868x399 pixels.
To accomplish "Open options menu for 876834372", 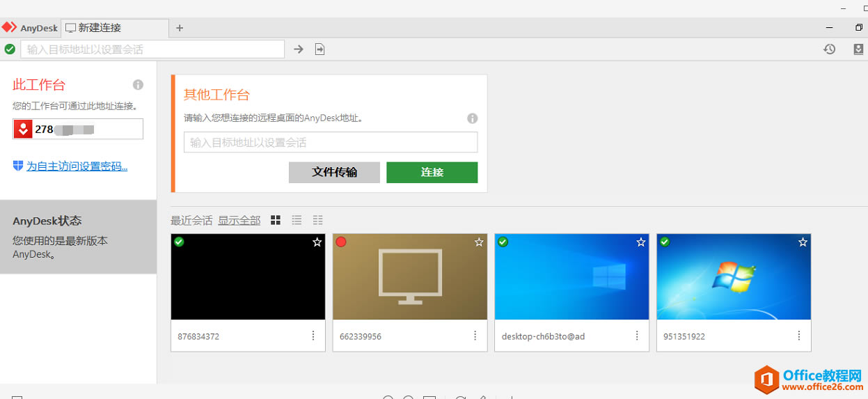I will click(313, 336).
